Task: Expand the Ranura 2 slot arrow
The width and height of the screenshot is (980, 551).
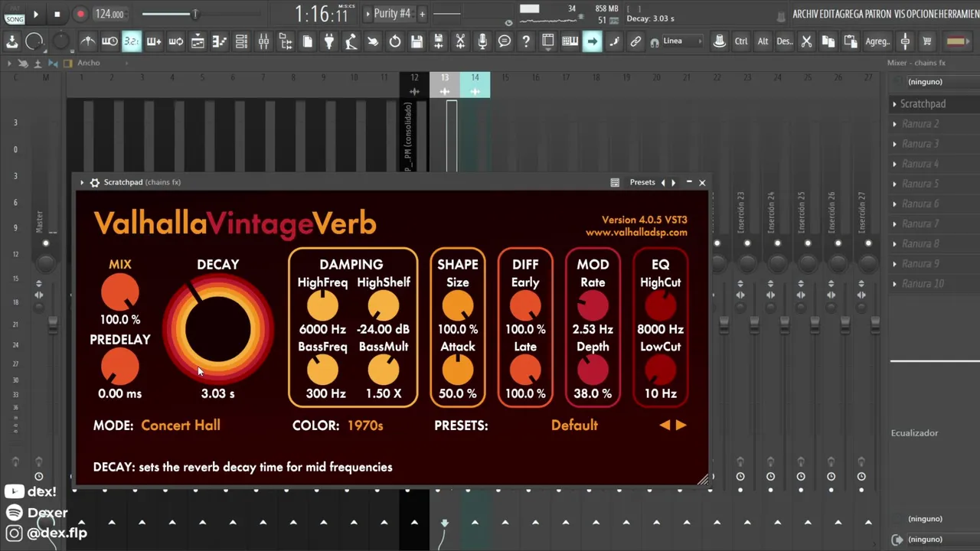Action: (894, 123)
